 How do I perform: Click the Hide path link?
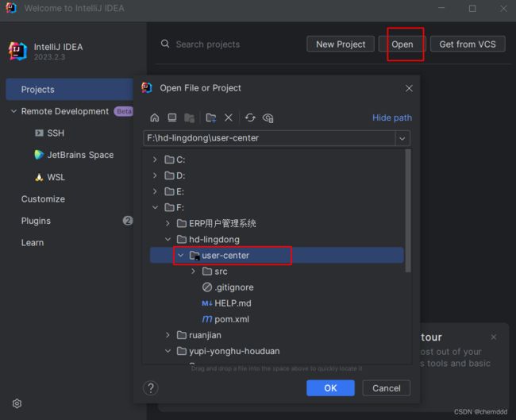pos(392,118)
